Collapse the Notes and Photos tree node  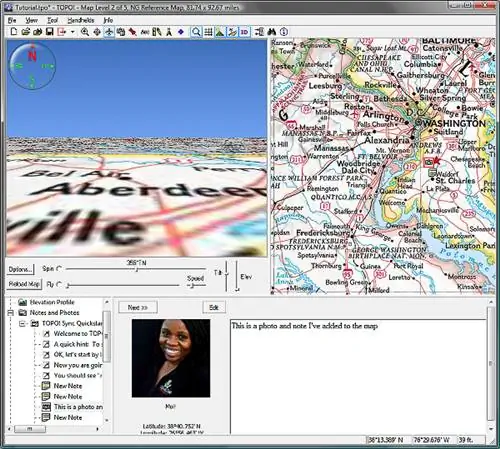(x=11, y=313)
